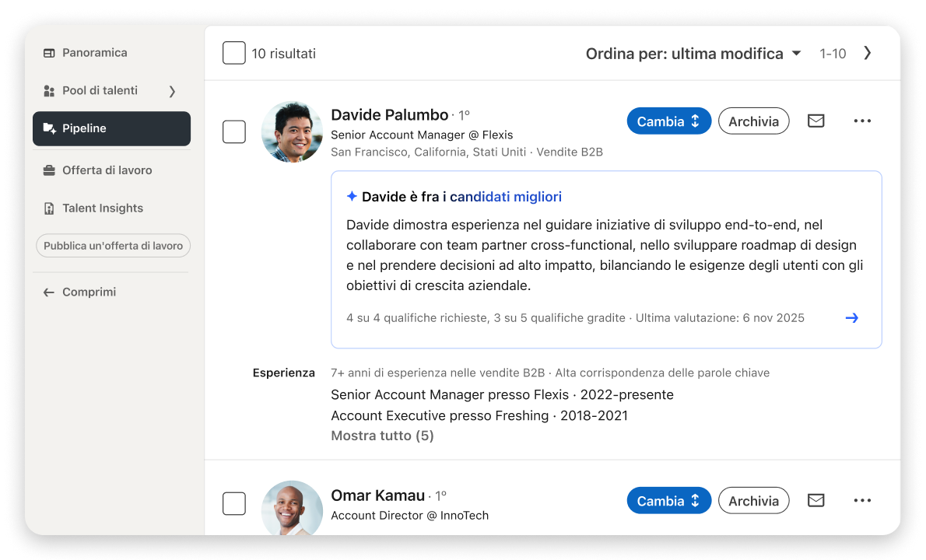Click Senior Account Manager @ Flexis headline
926x560 pixels.
pos(422,135)
